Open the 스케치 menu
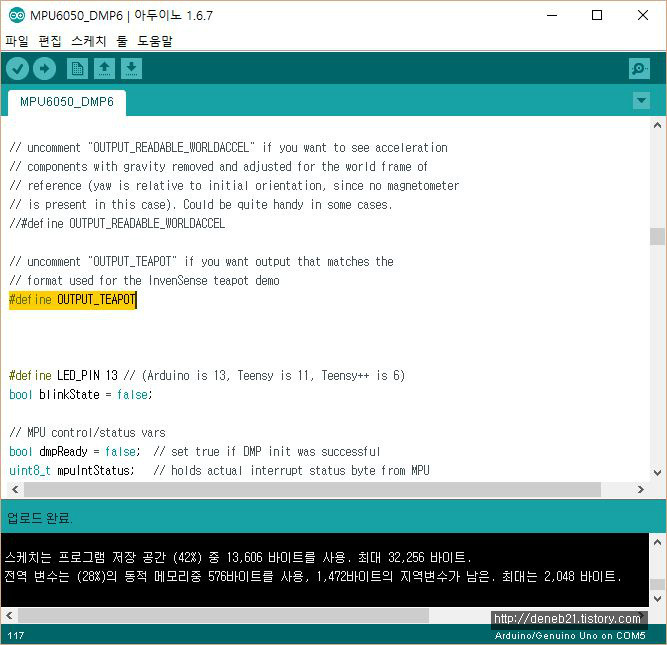The height and width of the screenshot is (645, 667). (x=88, y=41)
